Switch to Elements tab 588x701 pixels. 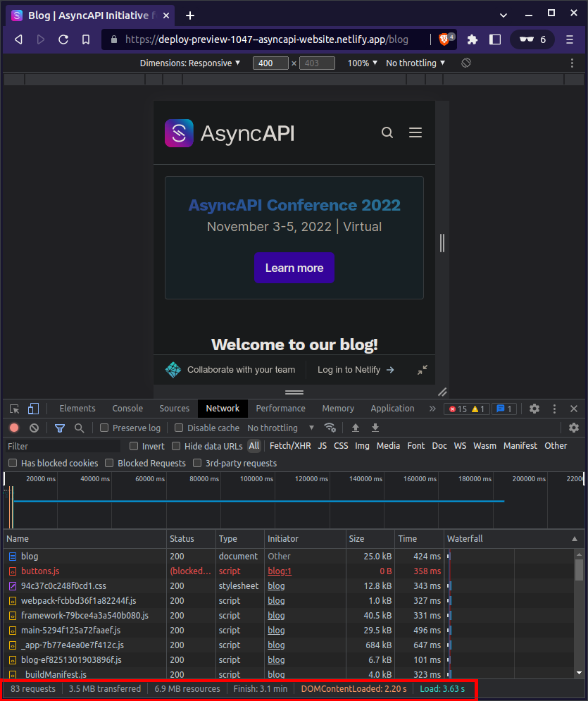pyautogui.click(x=77, y=408)
